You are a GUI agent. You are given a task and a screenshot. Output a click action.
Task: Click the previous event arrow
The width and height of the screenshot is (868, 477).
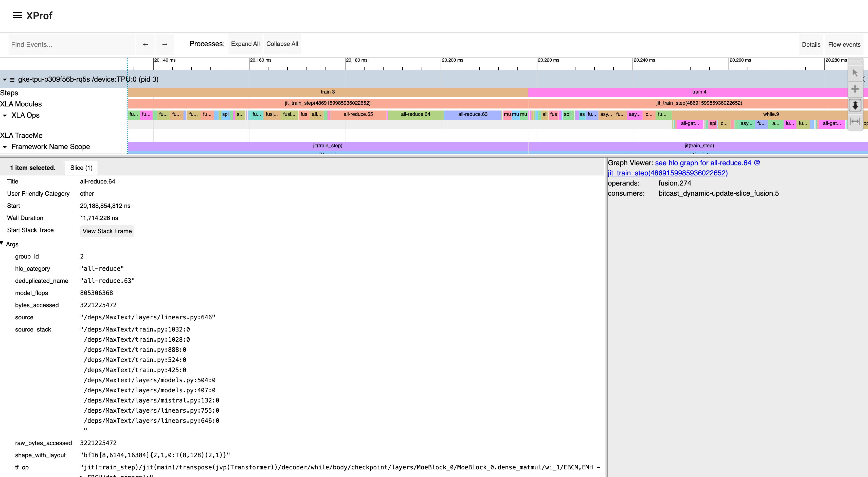click(145, 44)
